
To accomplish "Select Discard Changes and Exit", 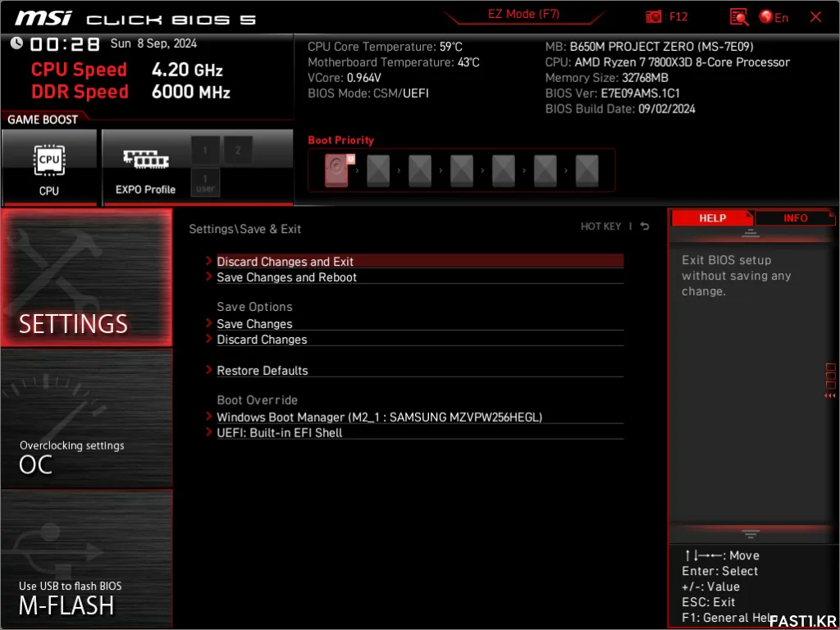I will 420,262.
